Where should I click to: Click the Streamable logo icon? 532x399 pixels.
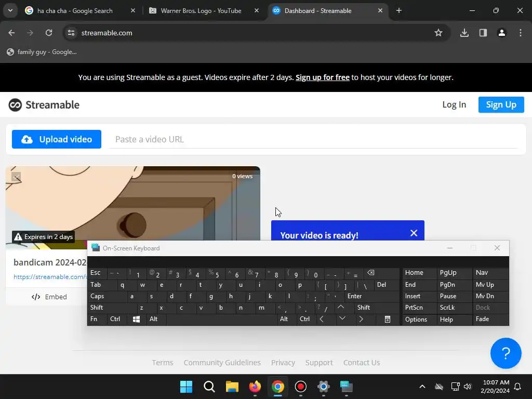point(15,105)
